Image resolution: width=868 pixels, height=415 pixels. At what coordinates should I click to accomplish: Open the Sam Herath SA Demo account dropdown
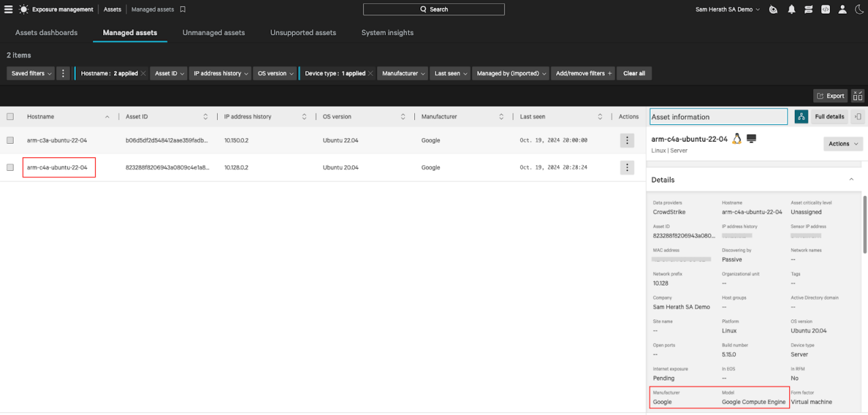click(x=728, y=9)
